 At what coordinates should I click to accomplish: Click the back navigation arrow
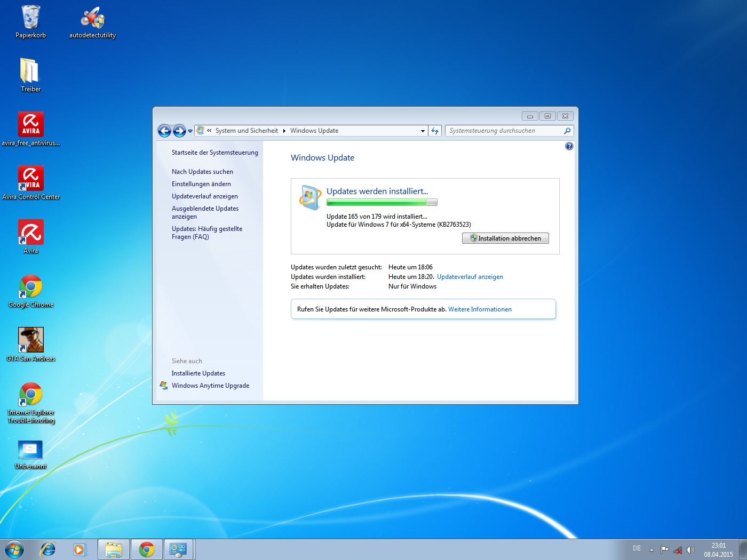(x=164, y=131)
